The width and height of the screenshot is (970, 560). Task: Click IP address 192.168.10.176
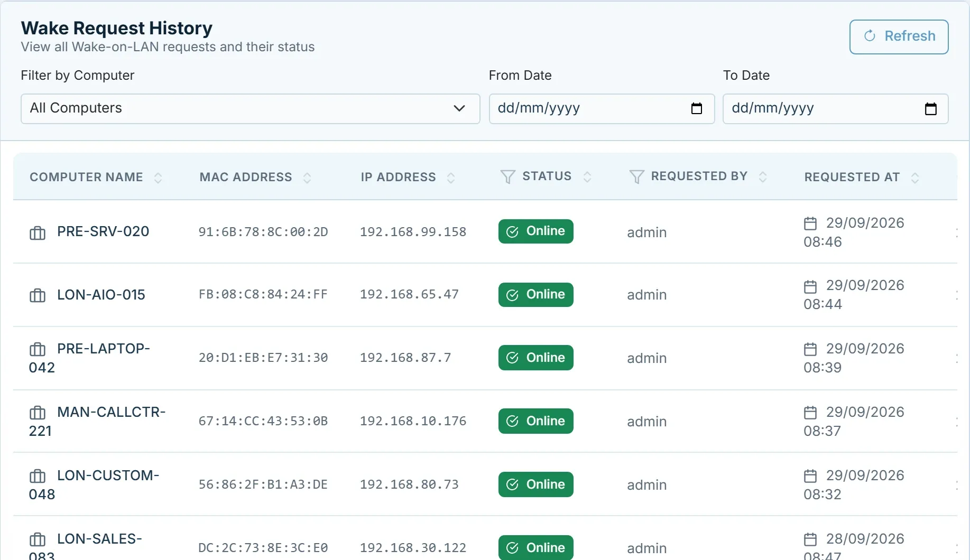pyautogui.click(x=413, y=421)
